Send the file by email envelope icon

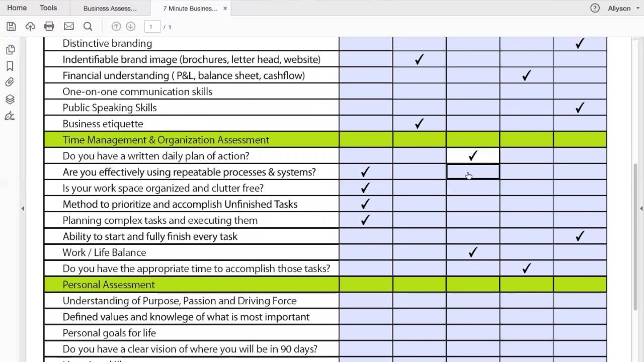tap(68, 27)
